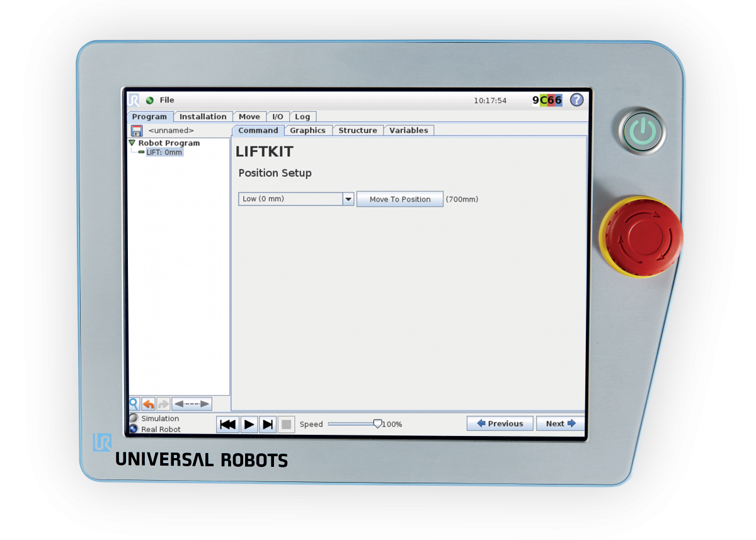
Task: Click the Next navigation button
Action: [x=561, y=423]
